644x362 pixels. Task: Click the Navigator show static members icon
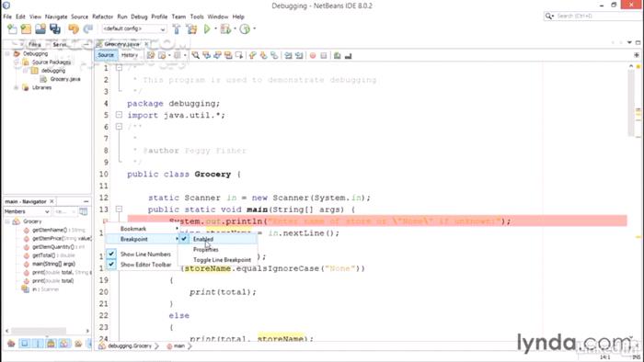38,344
